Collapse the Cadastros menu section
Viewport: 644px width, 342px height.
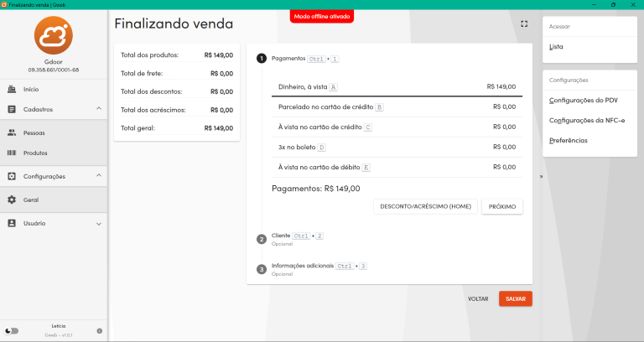click(x=98, y=109)
